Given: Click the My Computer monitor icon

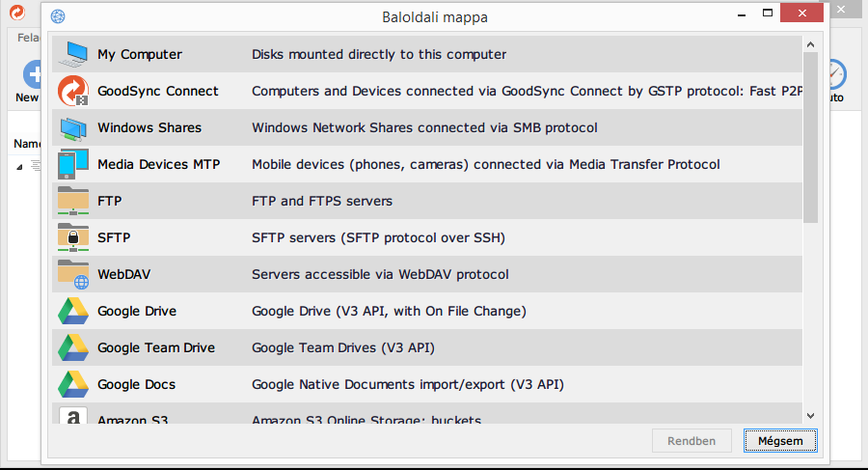Looking at the screenshot, I should click(73, 54).
